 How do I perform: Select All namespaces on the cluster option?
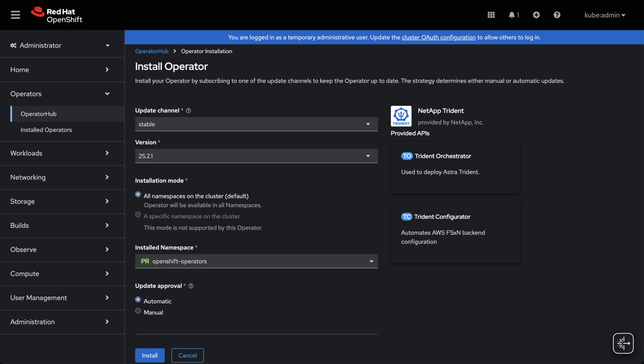pos(138,194)
